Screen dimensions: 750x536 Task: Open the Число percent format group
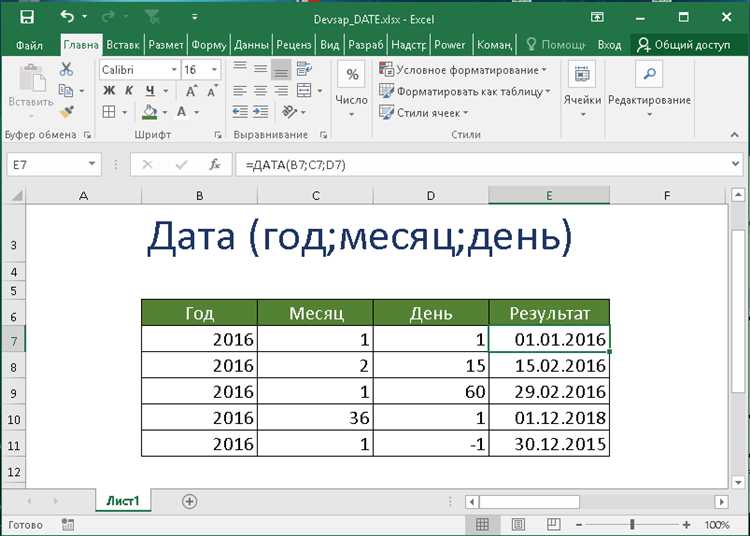[352, 88]
